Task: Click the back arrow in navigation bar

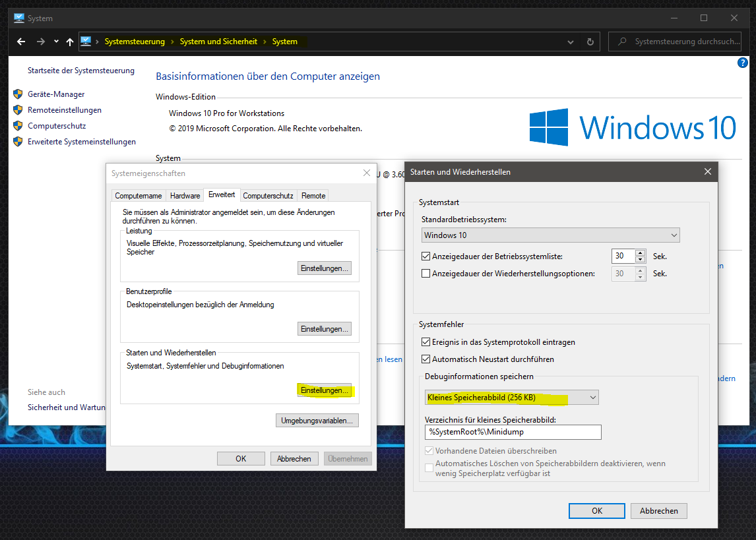Action: click(x=21, y=42)
